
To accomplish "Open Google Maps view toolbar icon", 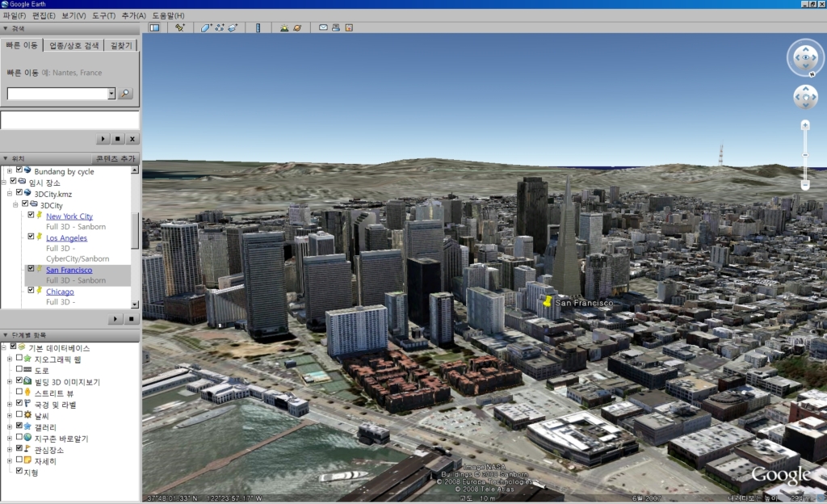I will [x=349, y=27].
